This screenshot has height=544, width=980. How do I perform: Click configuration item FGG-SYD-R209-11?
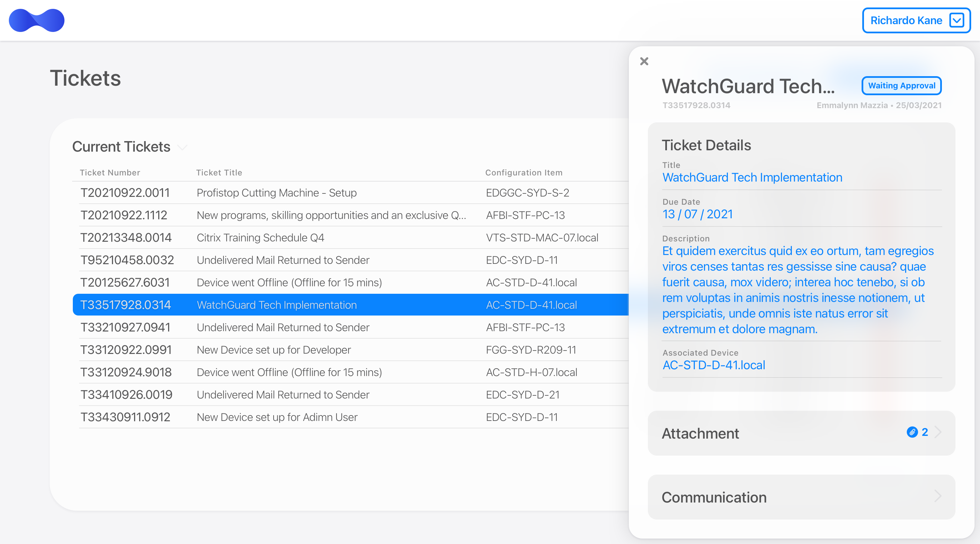tap(531, 350)
